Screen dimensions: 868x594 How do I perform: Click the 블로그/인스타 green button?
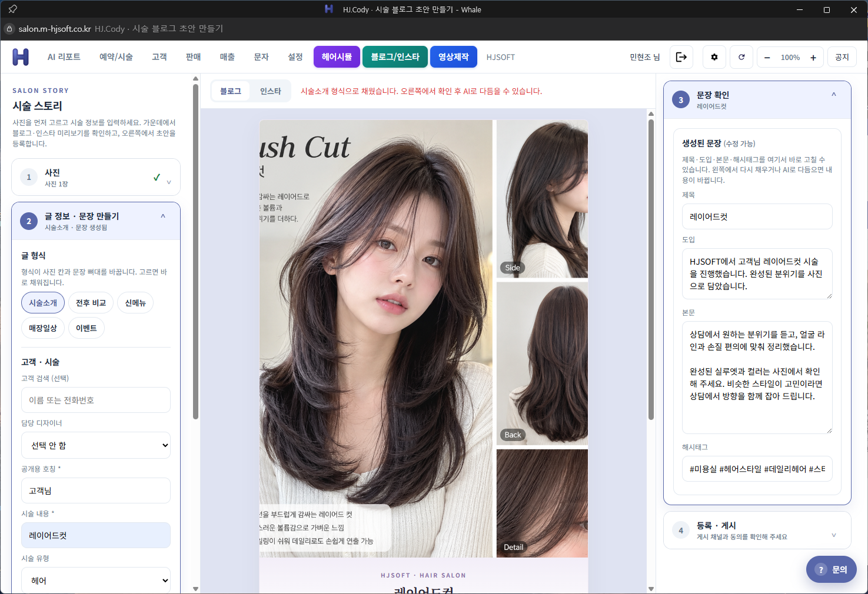coord(395,57)
